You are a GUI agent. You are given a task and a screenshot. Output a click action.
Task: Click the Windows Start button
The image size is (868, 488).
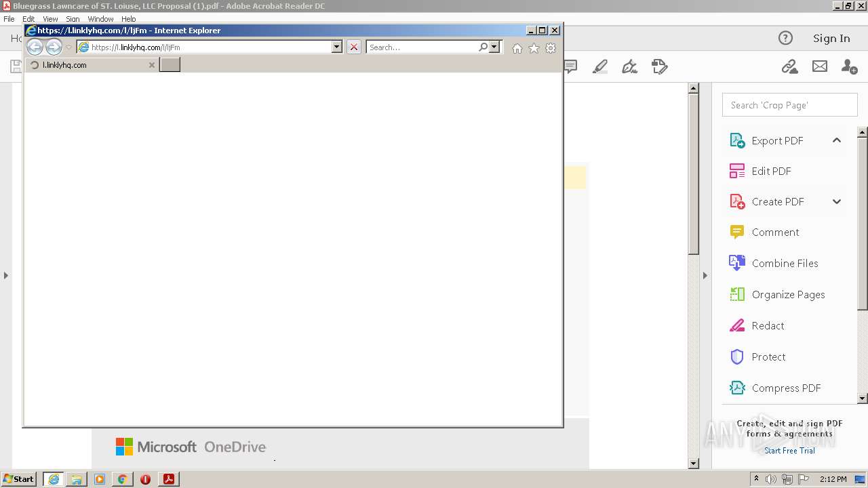point(19,479)
